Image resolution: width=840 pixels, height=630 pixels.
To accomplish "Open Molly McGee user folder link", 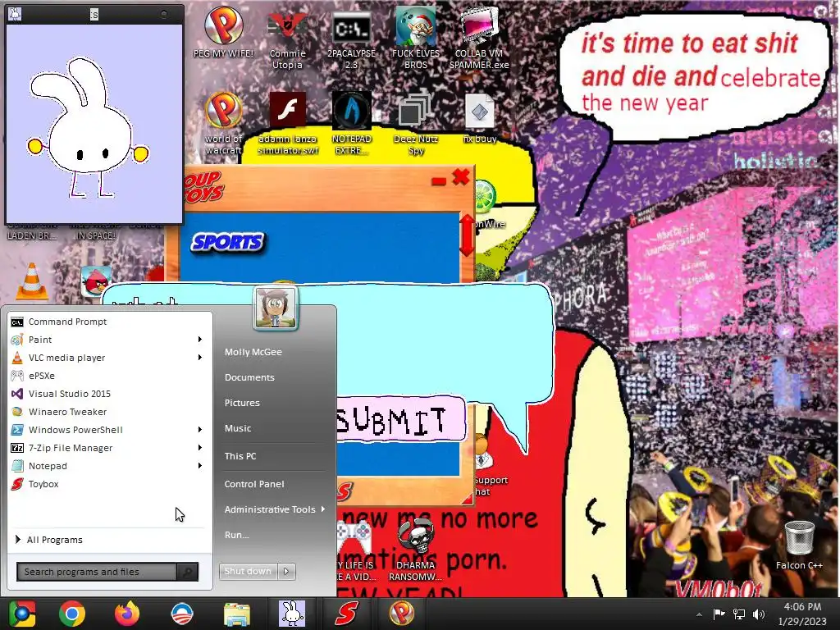I will [253, 352].
